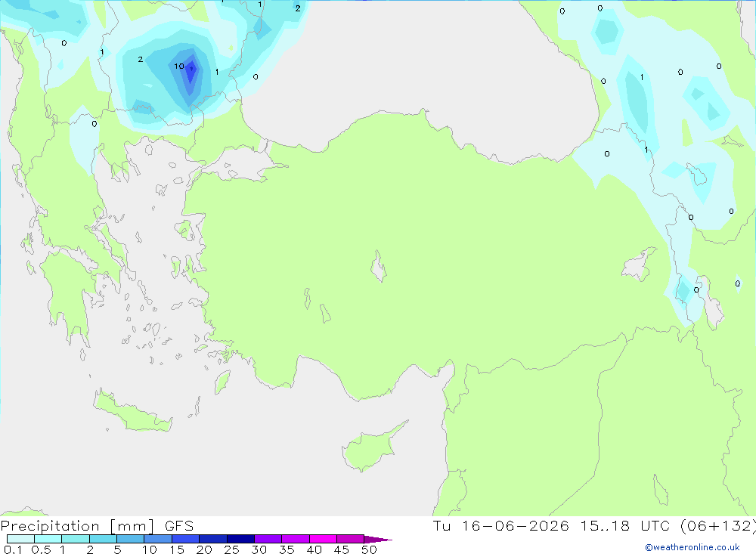Click the '15' legend scale label
Screen dimensions: 756x554
click(x=177, y=549)
